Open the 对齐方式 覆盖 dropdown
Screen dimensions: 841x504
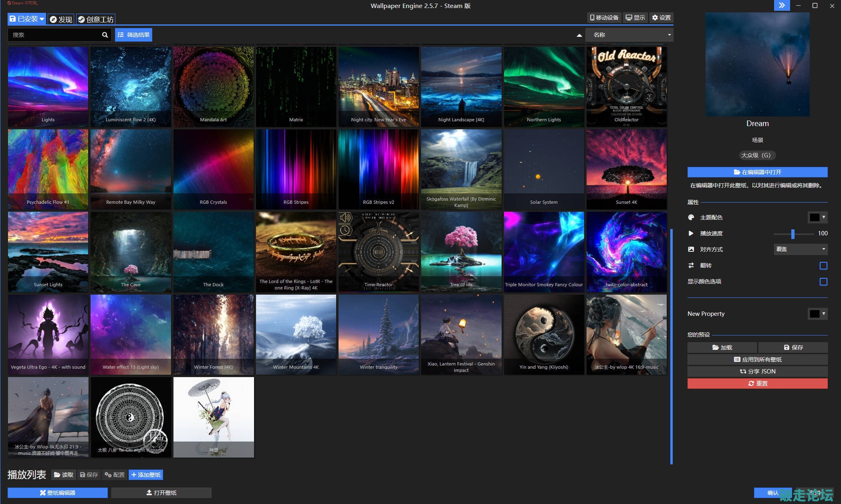[x=800, y=249]
